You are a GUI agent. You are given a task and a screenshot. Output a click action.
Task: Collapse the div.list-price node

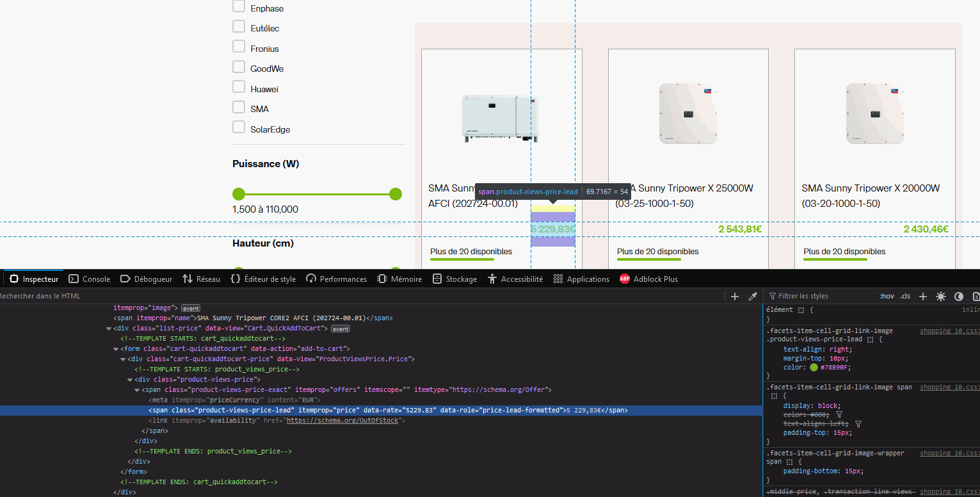[109, 329]
